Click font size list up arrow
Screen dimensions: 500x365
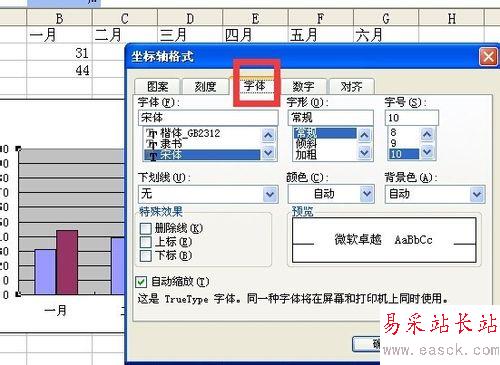tap(427, 135)
